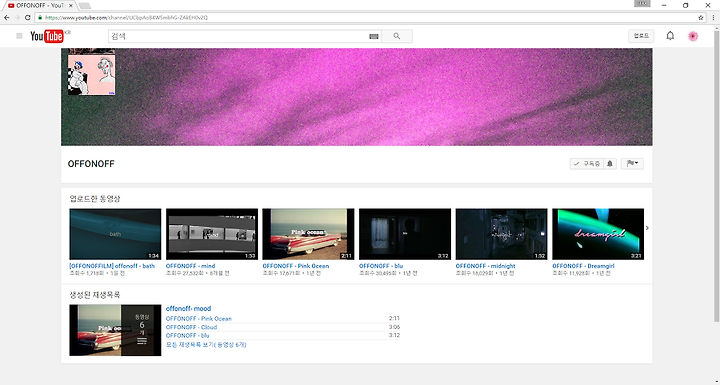The image size is (720, 385).
Task: Click the browser back arrow
Action: [x=6, y=17]
